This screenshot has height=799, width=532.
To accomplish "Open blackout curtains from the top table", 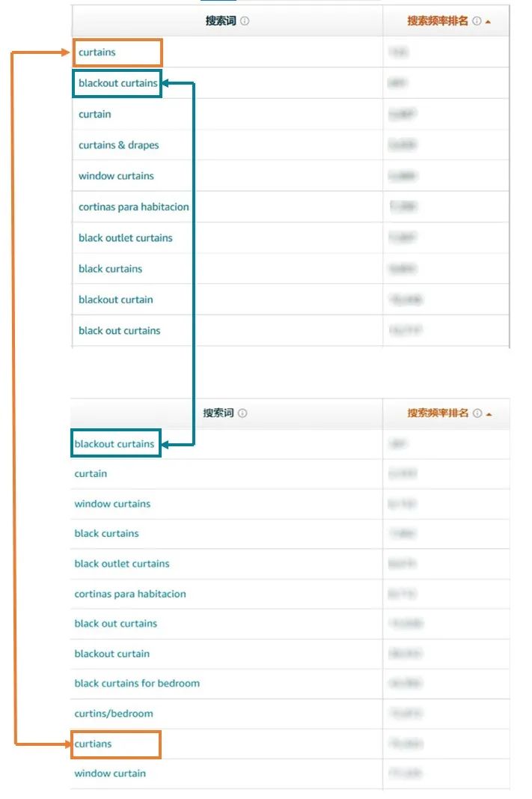I will pos(117,84).
